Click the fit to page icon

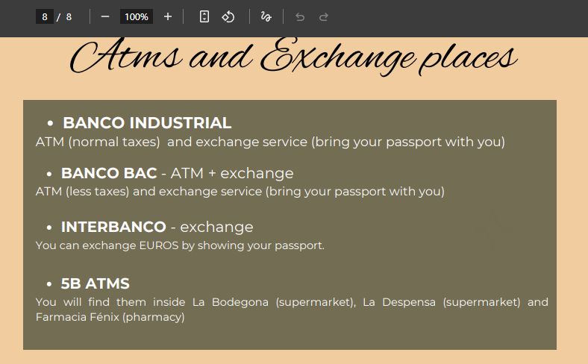pos(204,16)
